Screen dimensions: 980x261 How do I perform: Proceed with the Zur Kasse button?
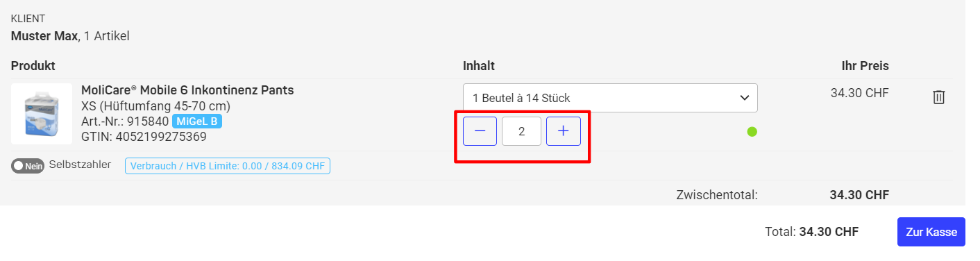931,232
